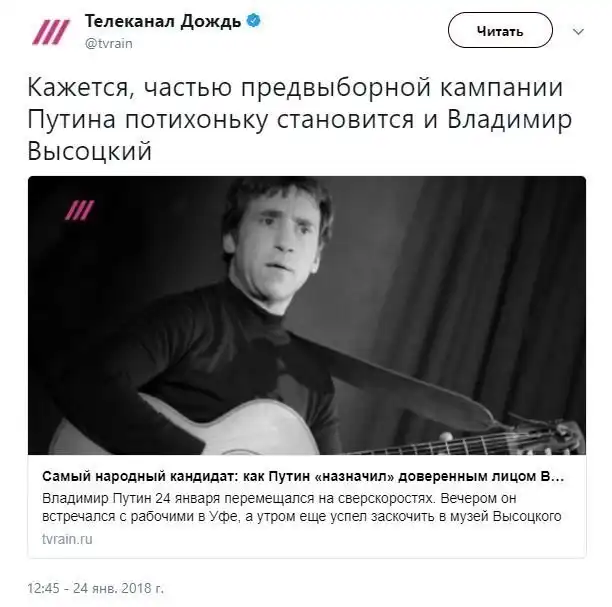Screen dimensions: 612x607
Task: Click the tweet line starting with Путина потихоньку
Action: [299, 119]
